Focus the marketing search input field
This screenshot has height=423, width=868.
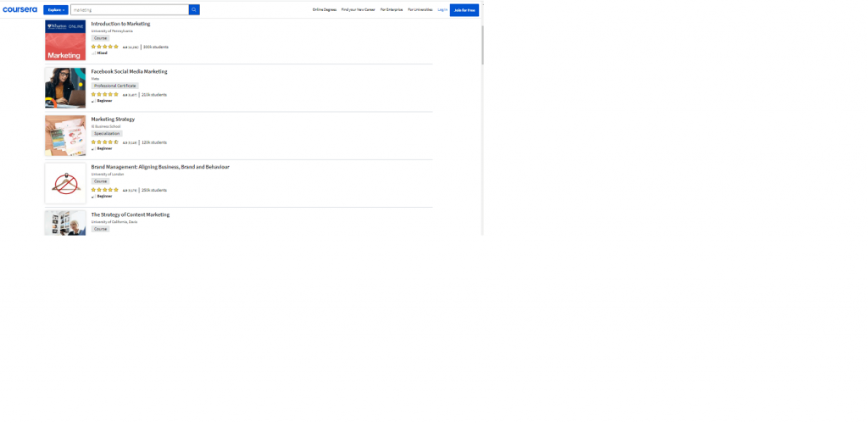pos(130,10)
